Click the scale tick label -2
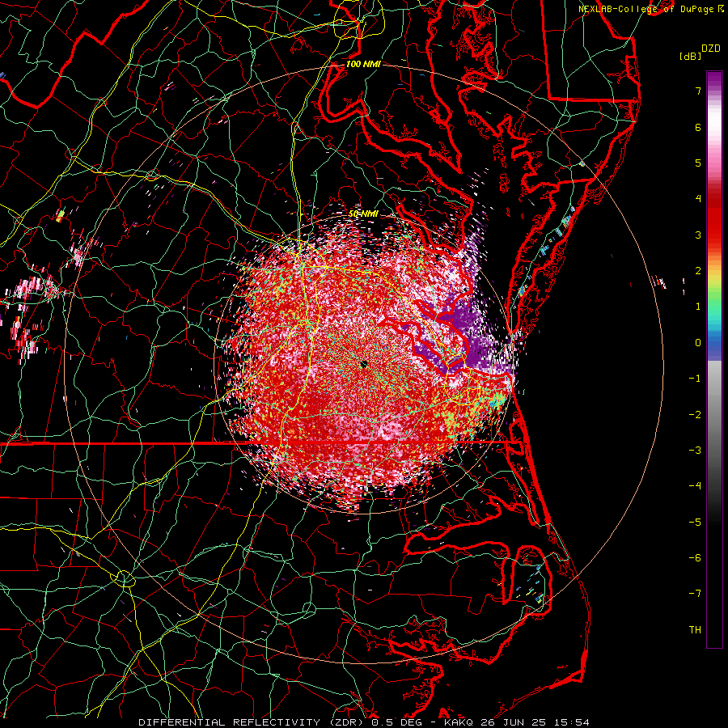Image resolution: width=728 pixels, height=728 pixels. [695, 414]
